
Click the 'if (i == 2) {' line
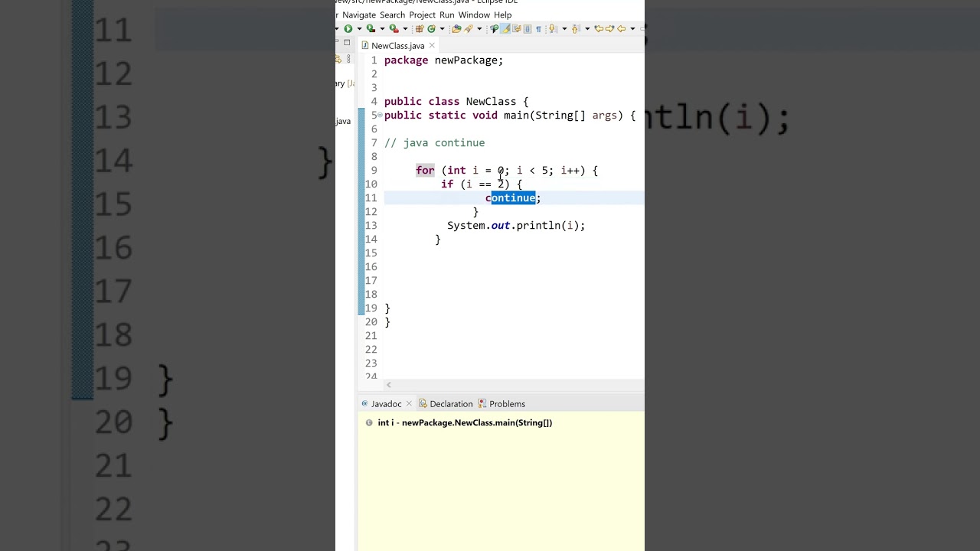(482, 184)
